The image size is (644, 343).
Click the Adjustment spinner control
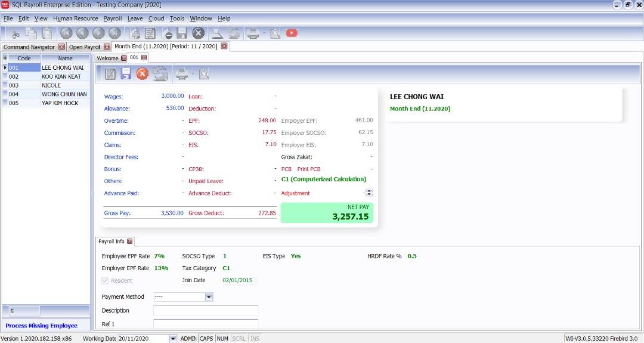click(370, 193)
